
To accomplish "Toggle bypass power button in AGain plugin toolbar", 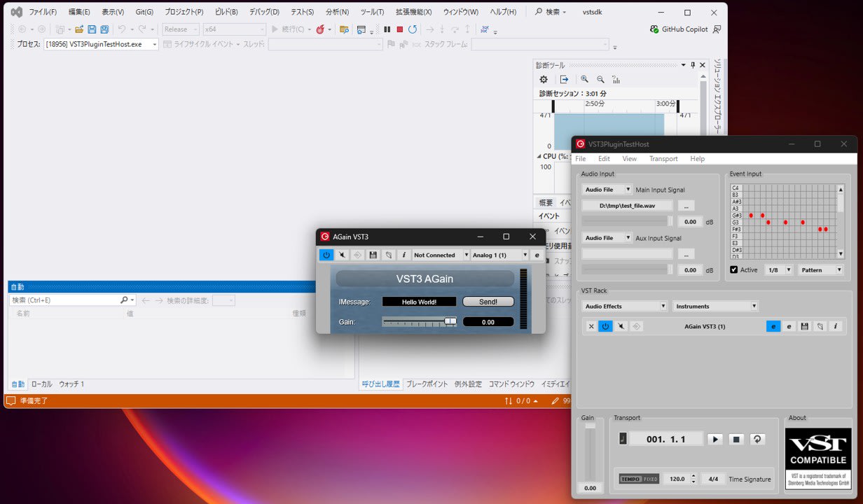I will (326, 255).
